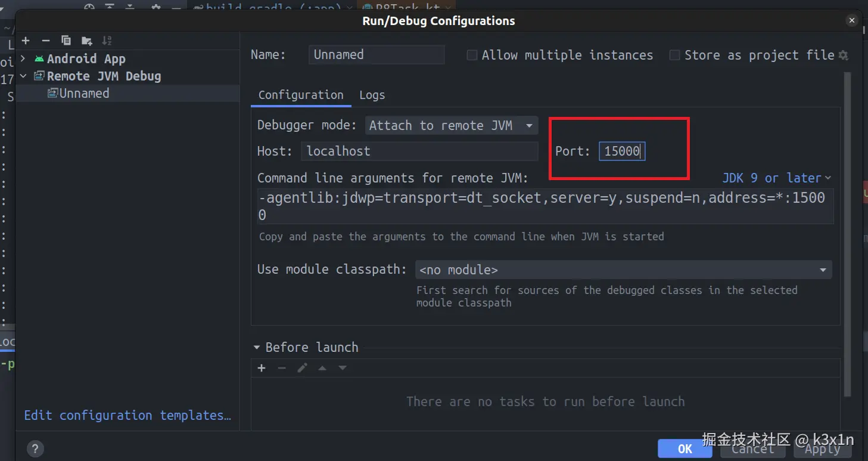The width and height of the screenshot is (868, 461).
Task: Open the JDK 9 or later dropdown
Action: (x=776, y=178)
